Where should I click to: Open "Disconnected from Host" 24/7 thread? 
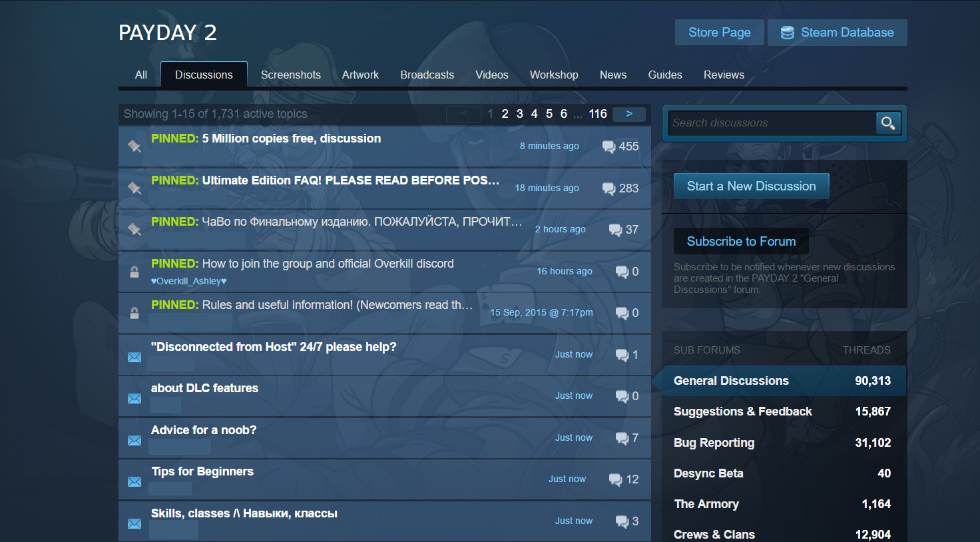point(274,347)
